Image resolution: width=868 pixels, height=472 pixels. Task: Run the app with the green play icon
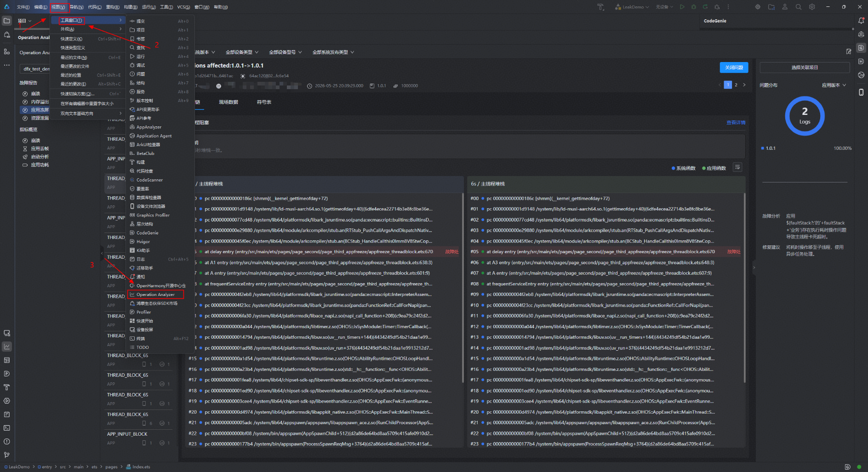point(682,7)
